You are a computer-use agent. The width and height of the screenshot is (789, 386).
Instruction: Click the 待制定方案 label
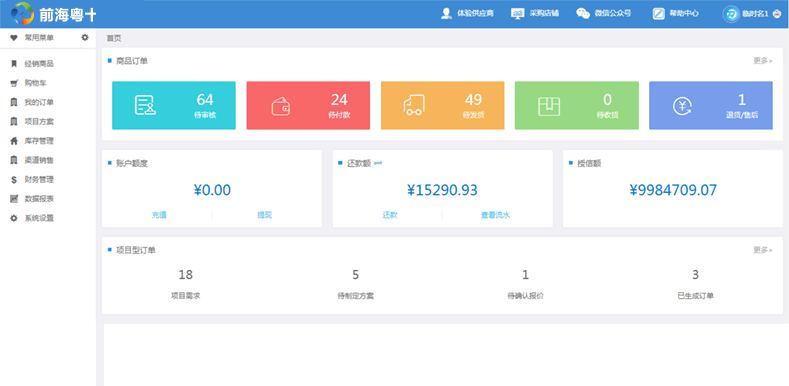pyautogui.click(x=356, y=296)
